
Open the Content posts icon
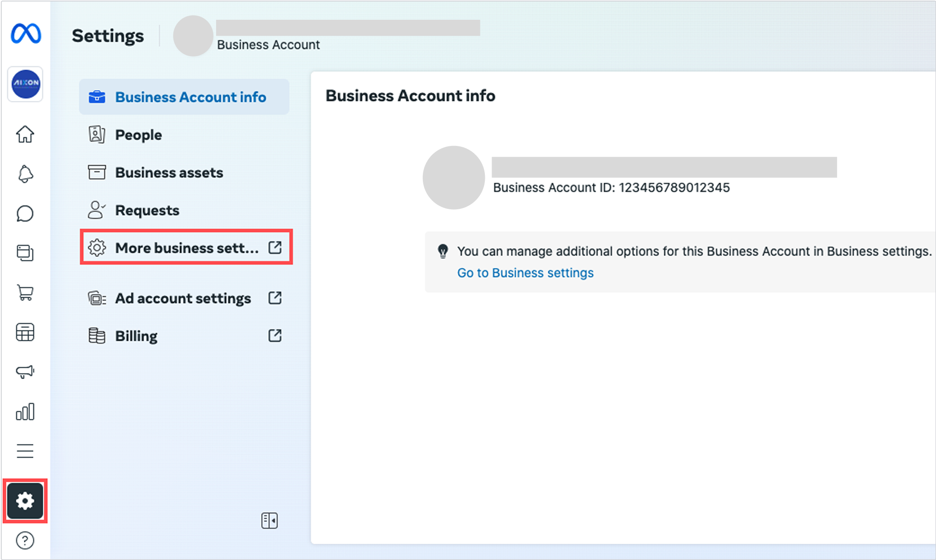click(25, 253)
